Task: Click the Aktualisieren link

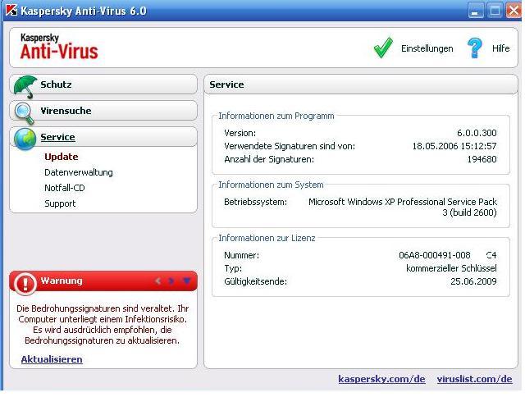Action: 52,359
